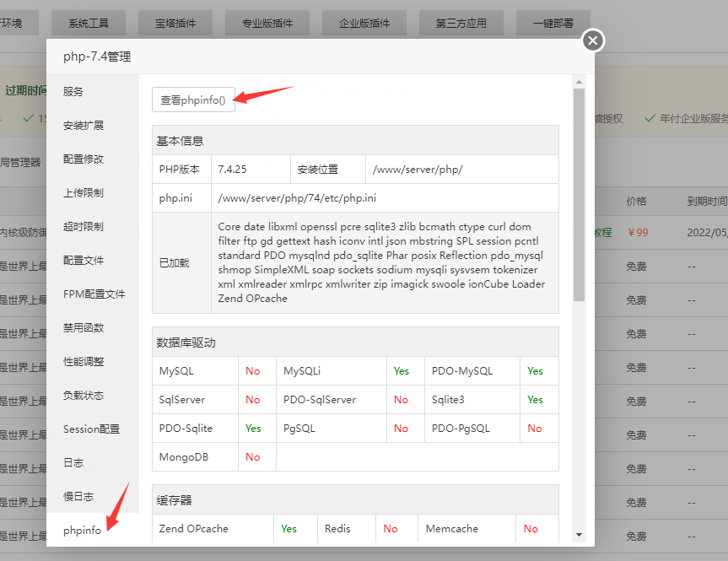Click the 价格 column header

(x=636, y=201)
